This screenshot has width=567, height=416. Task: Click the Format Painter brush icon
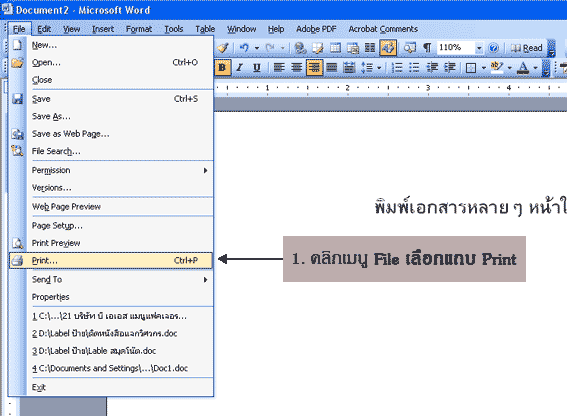(223, 47)
